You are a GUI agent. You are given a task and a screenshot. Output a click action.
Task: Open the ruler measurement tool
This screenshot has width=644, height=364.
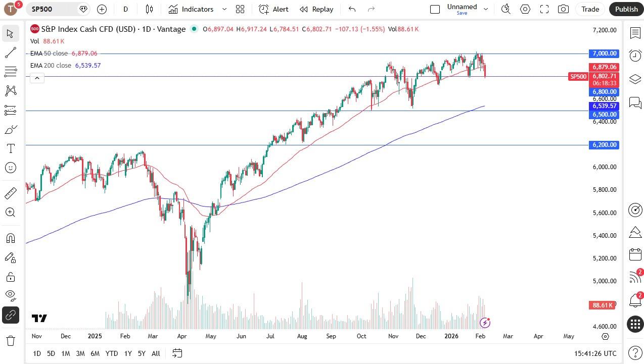pyautogui.click(x=10, y=193)
